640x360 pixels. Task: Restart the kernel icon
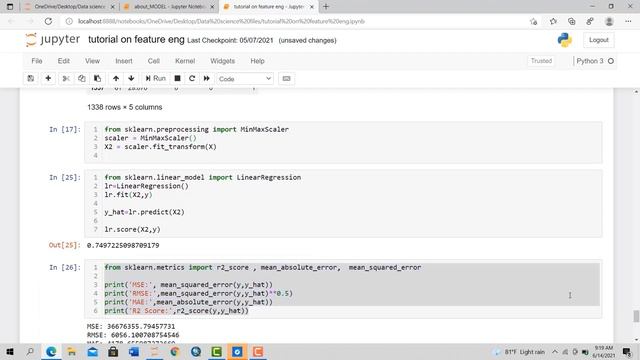(192, 78)
